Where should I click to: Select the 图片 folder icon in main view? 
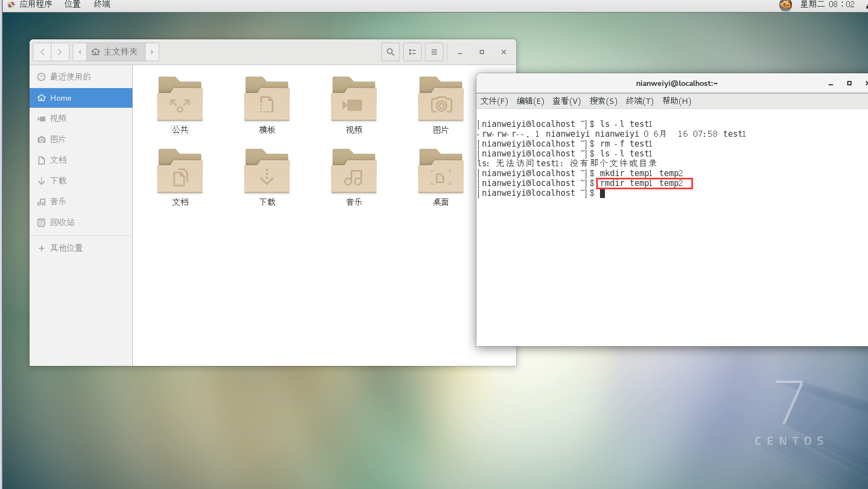point(441,99)
